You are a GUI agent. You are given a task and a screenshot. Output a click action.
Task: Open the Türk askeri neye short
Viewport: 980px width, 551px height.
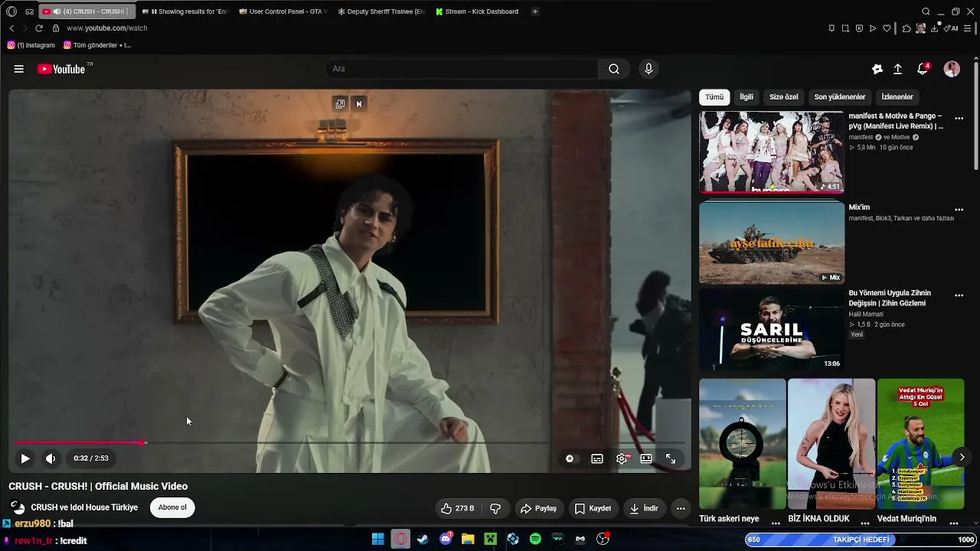pyautogui.click(x=743, y=444)
